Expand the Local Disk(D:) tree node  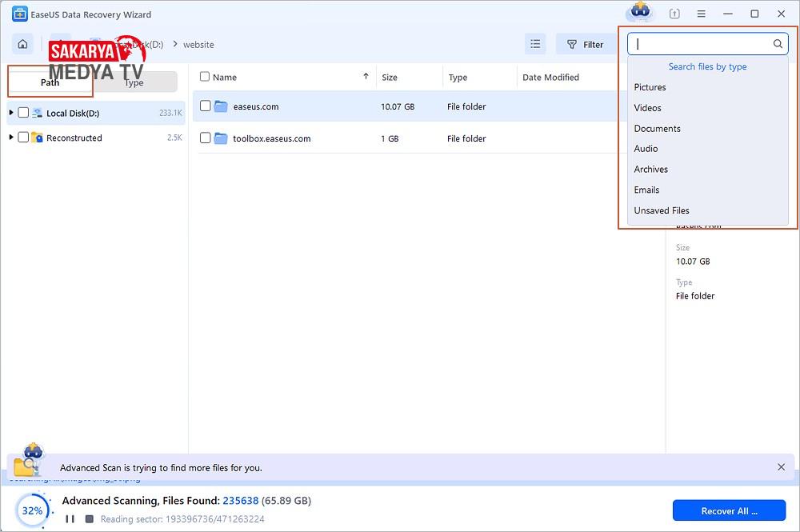pyautogui.click(x=11, y=113)
